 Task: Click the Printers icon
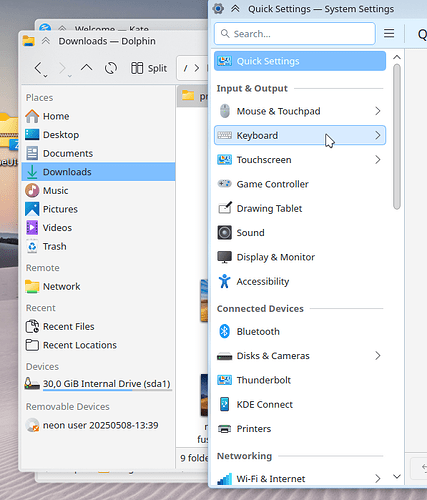click(x=225, y=429)
